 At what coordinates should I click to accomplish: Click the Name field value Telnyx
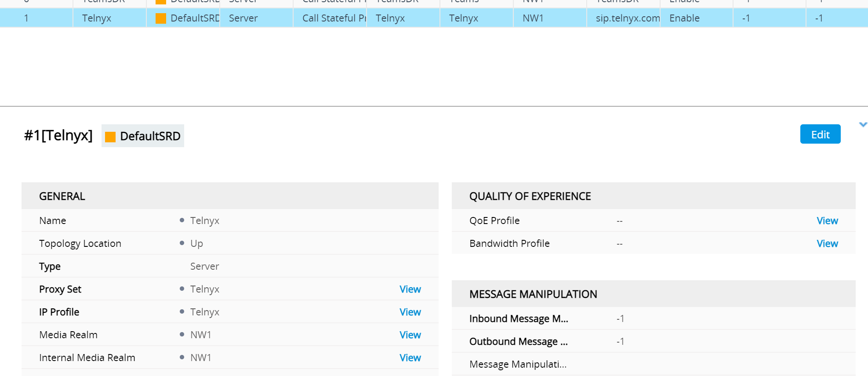[x=204, y=221]
